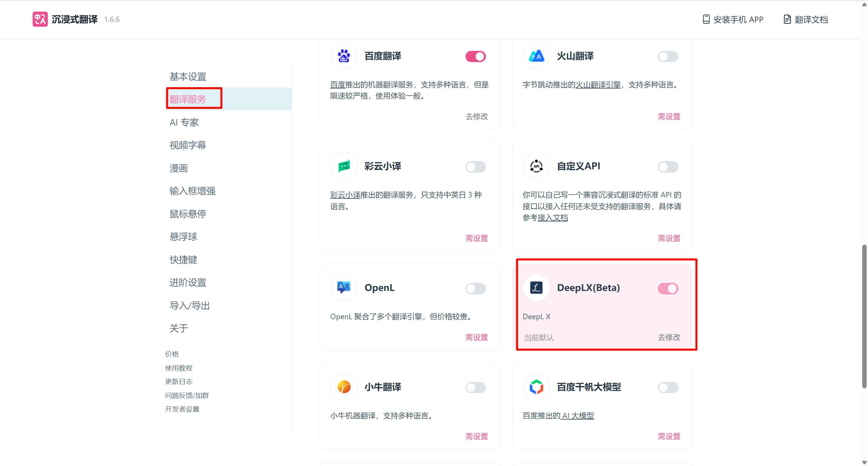Click 需设置 on the 彩云小译 card

477,238
